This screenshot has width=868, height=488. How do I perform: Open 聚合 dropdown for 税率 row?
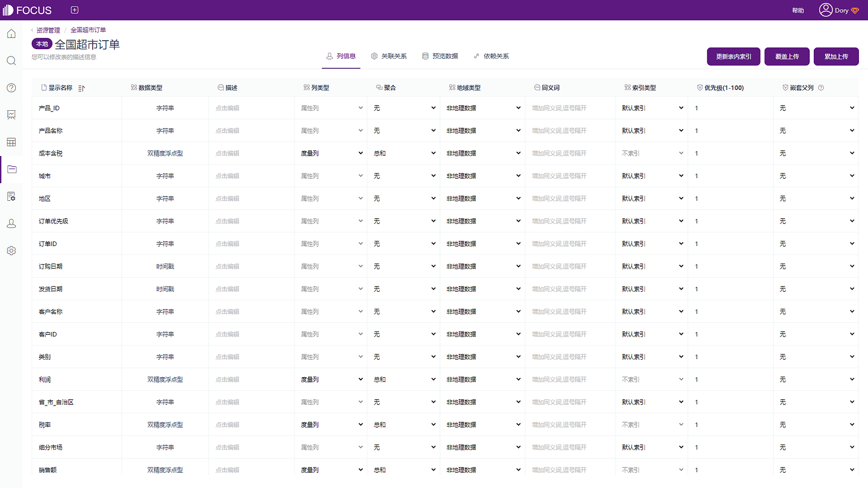coord(404,425)
